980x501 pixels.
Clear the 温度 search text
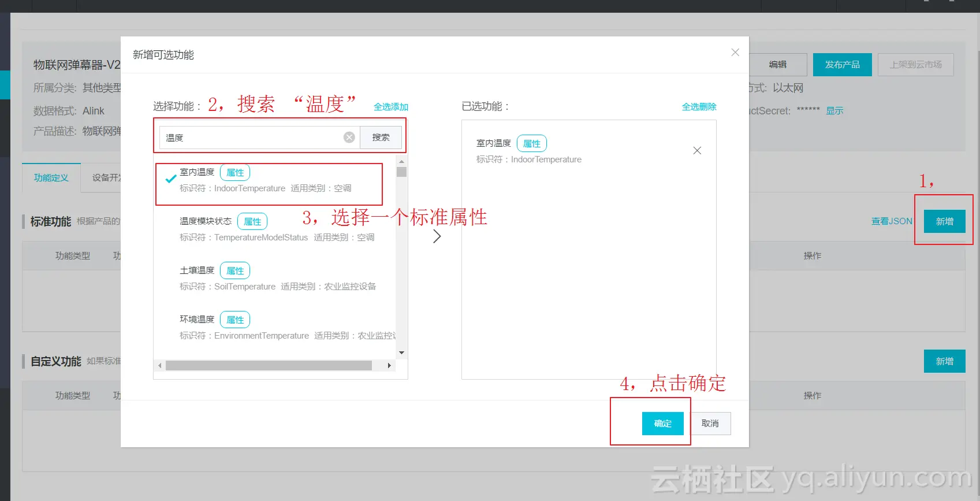(x=349, y=137)
